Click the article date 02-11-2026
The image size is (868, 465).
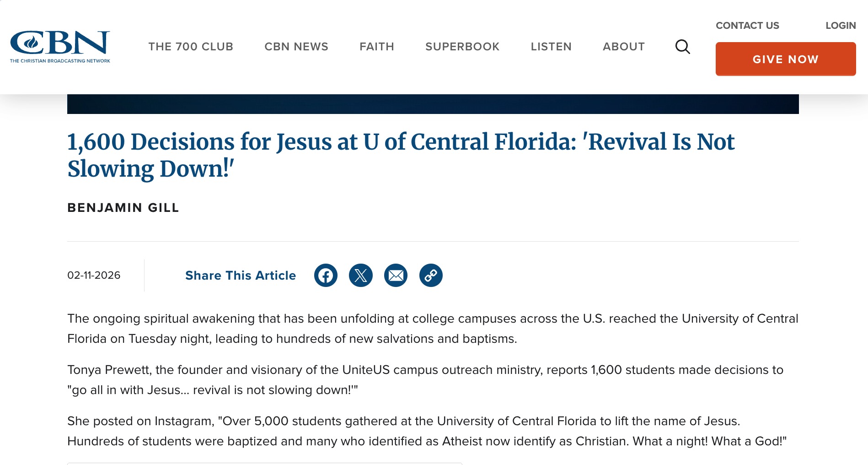pyautogui.click(x=94, y=276)
